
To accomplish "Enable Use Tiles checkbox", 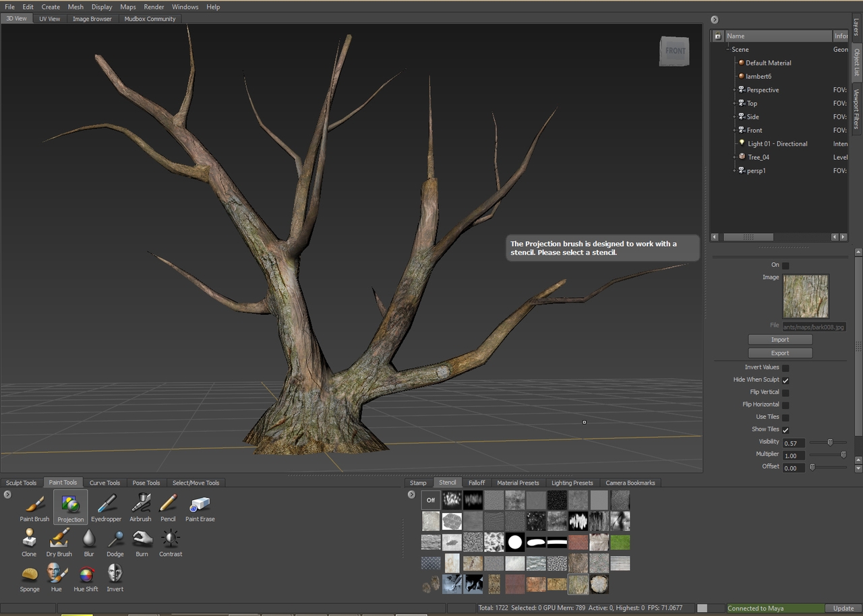I will click(785, 417).
